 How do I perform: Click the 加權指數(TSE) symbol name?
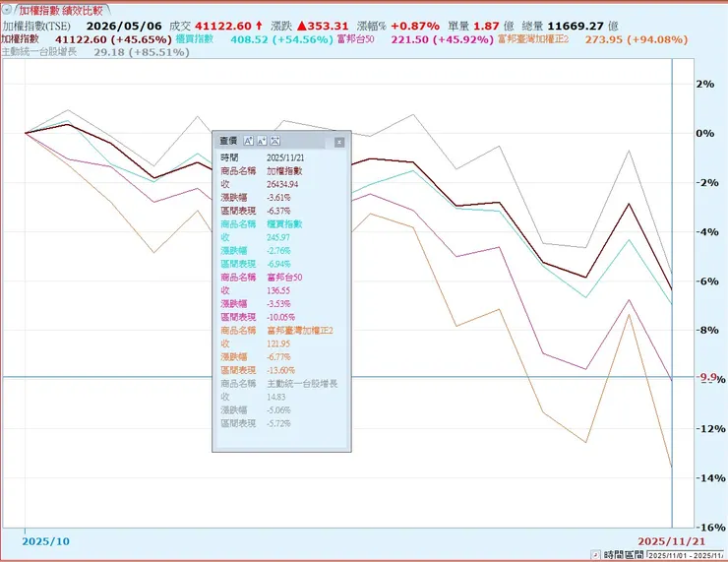pos(36,26)
